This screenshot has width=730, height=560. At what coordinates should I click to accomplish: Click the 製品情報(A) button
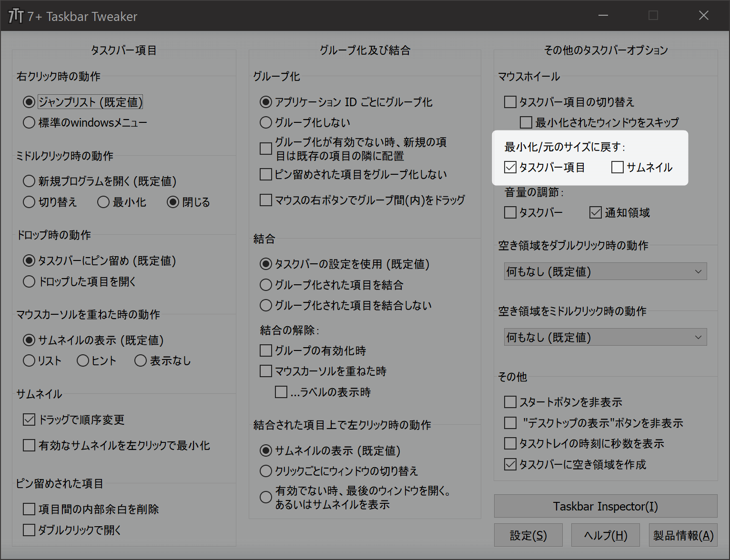[x=683, y=535]
